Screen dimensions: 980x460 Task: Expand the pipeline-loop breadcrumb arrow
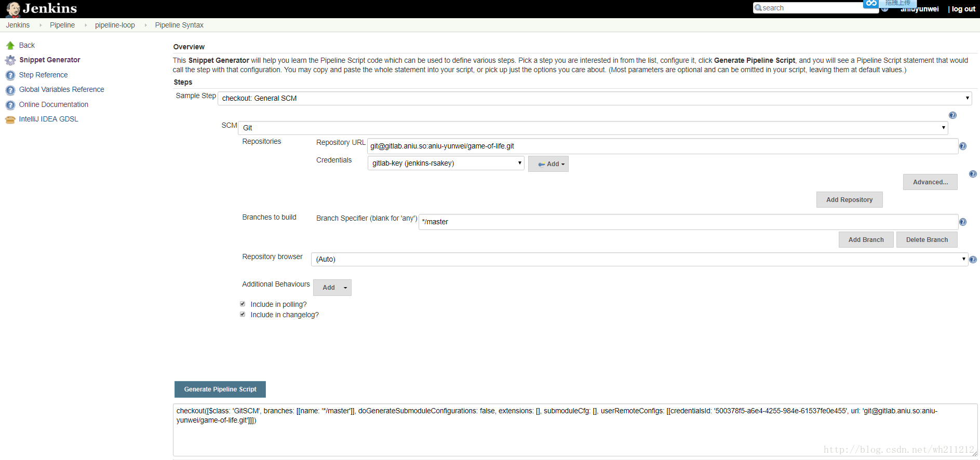[145, 25]
